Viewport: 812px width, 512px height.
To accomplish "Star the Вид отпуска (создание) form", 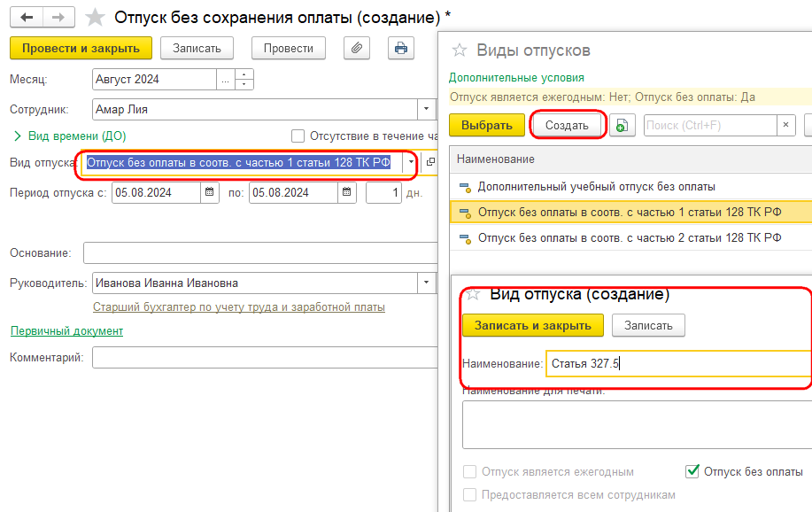I will pos(472,294).
